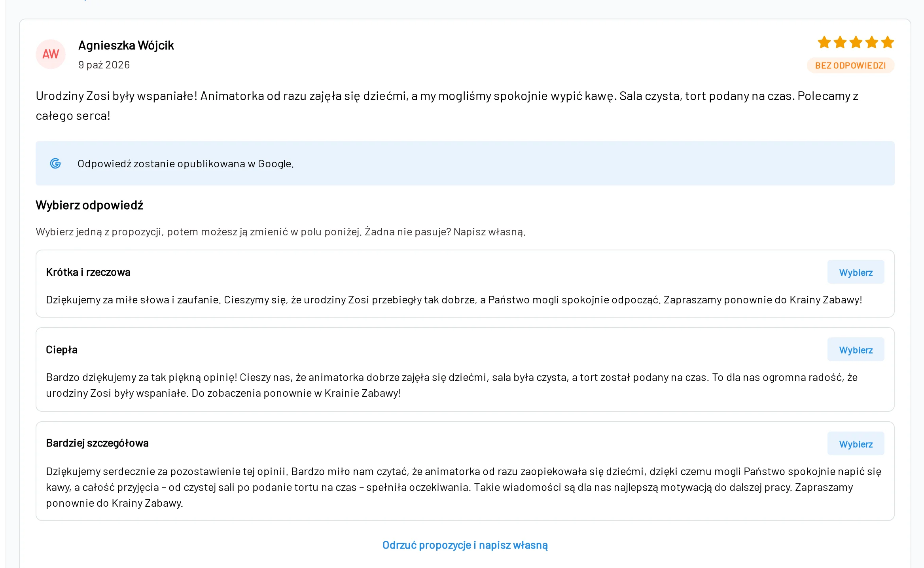Click reply text starting 'Bardzo dziękujemy za tak piękną'
The height and width of the screenshot is (568, 924).
452,385
